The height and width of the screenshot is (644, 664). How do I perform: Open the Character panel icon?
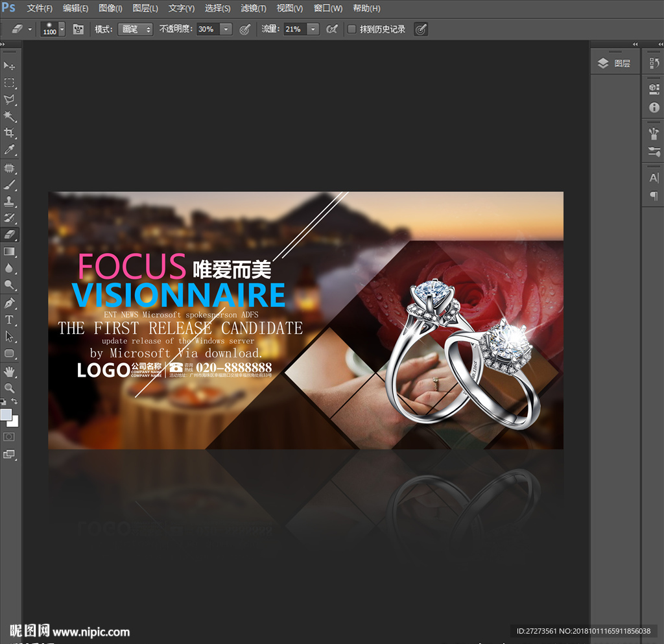[654, 178]
